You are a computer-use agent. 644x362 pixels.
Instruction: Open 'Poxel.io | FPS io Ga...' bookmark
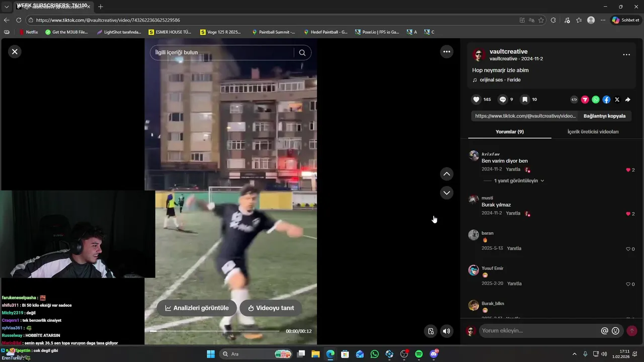coord(377,32)
